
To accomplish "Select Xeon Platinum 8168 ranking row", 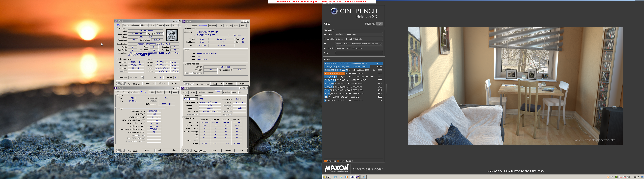I will 353,63.
